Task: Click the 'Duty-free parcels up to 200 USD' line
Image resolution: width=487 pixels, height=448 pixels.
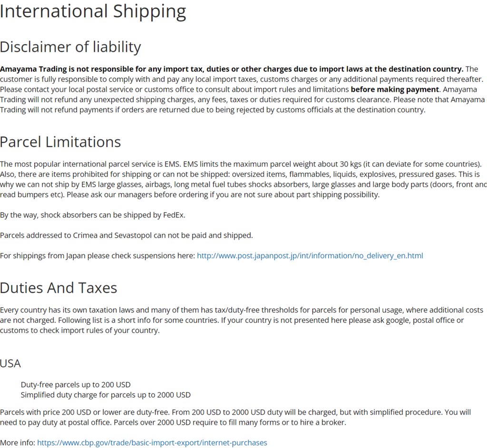Action: click(x=76, y=385)
